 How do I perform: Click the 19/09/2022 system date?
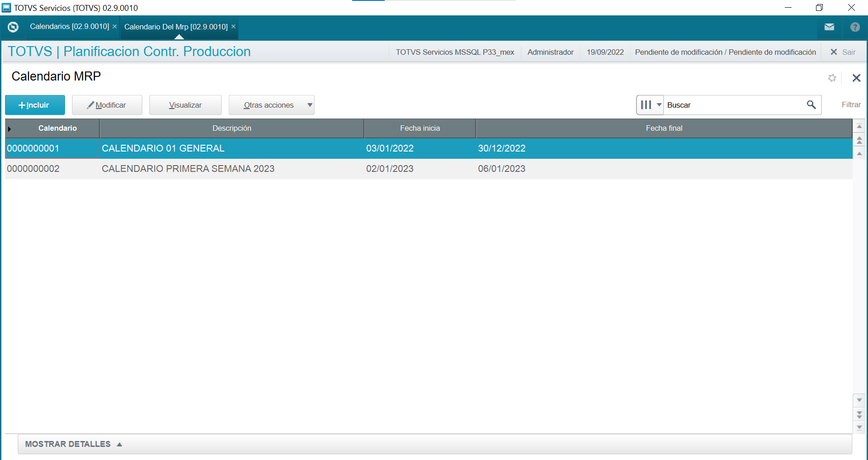click(x=605, y=52)
